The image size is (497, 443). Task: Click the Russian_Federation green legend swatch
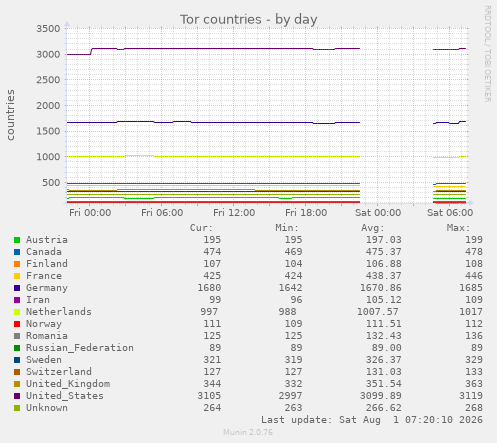point(17,348)
